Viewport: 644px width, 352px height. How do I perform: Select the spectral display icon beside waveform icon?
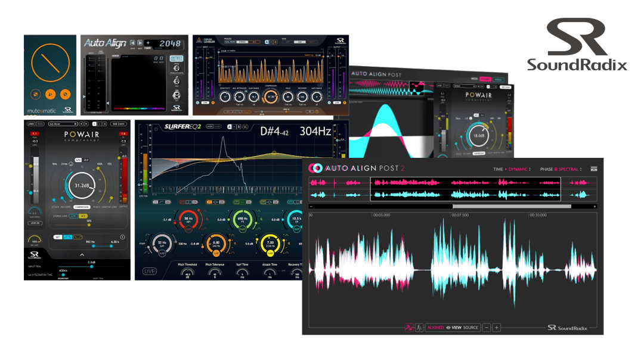pyautogui.click(x=419, y=328)
